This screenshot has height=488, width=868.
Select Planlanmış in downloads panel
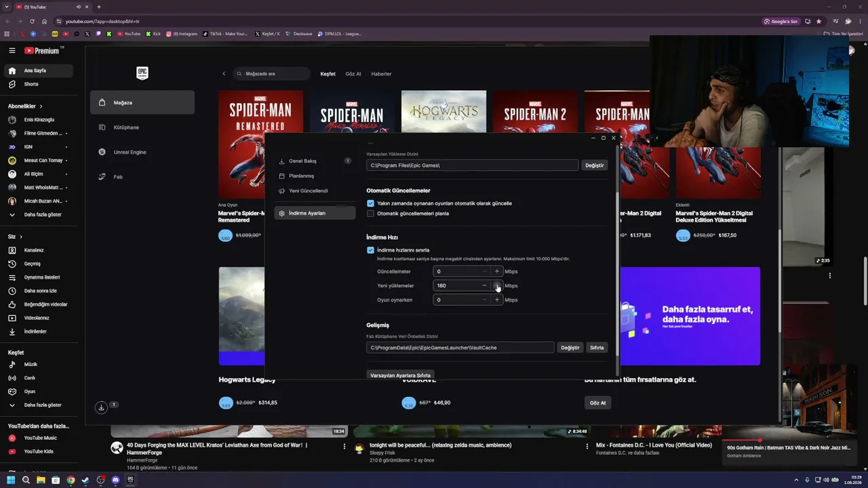coord(315,176)
